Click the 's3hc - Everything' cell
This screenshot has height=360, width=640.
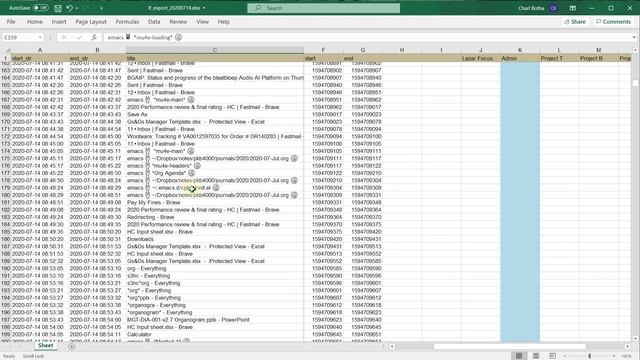pyautogui.click(x=215, y=276)
